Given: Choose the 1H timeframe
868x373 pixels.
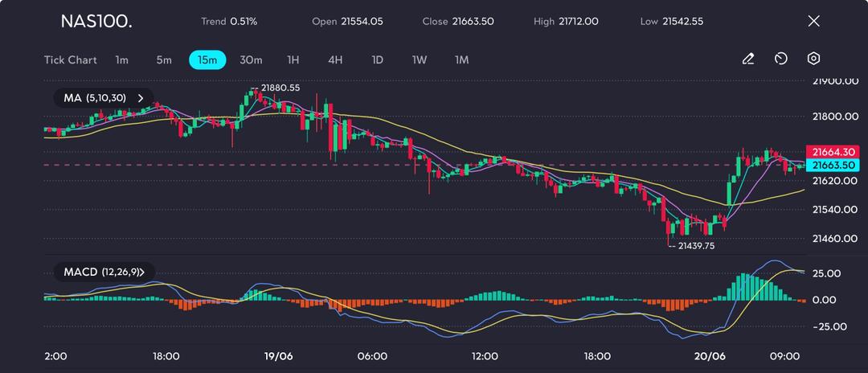Looking at the screenshot, I should click(x=293, y=60).
